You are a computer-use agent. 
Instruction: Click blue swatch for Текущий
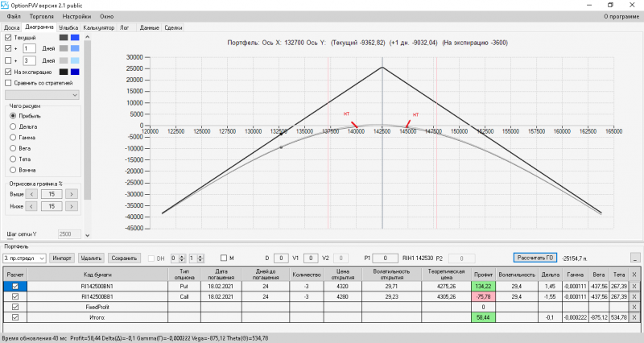pos(75,37)
